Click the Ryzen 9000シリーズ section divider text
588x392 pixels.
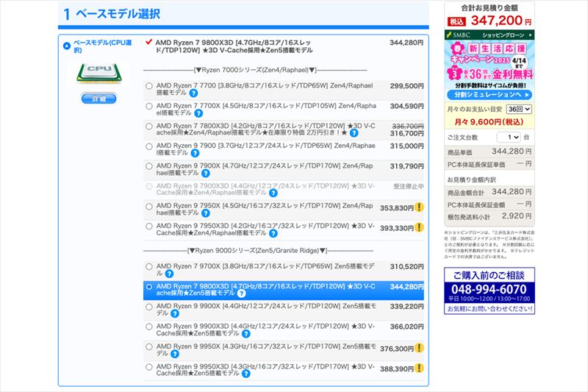click(x=257, y=251)
